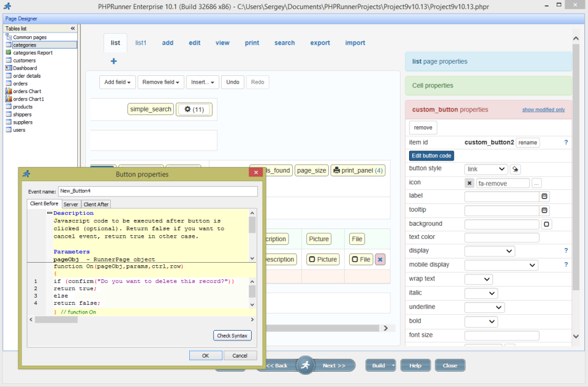Image resolution: width=588 pixels, height=387 pixels.
Task: Open the display dropdown
Action: pyautogui.click(x=489, y=251)
